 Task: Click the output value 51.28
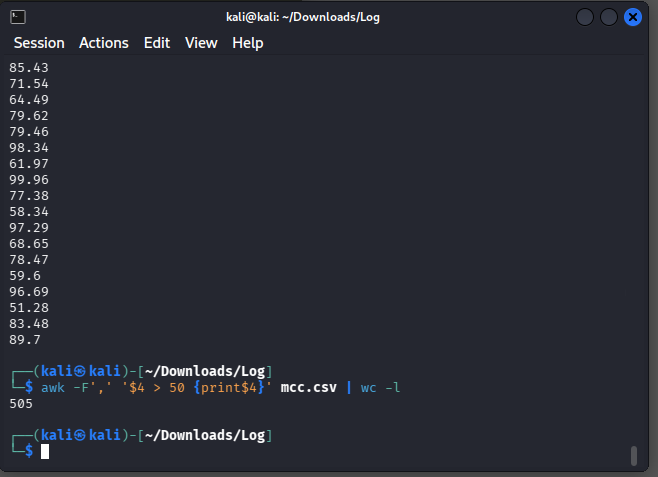pyautogui.click(x=29, y=308)
